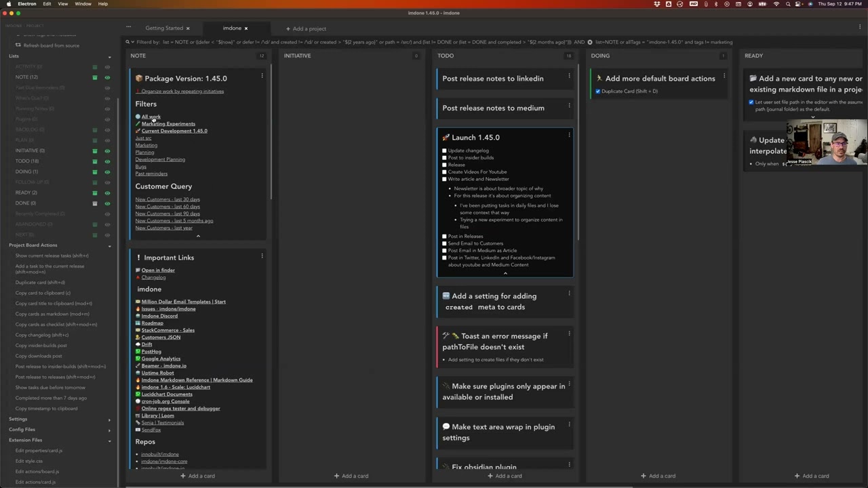Open the Changelog link in Important Links

click(153, 277)
